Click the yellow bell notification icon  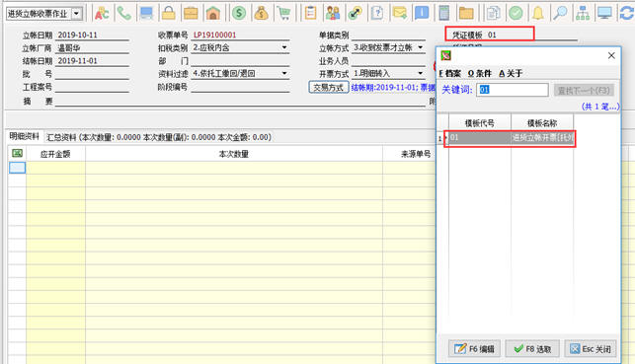pos(538,14)
